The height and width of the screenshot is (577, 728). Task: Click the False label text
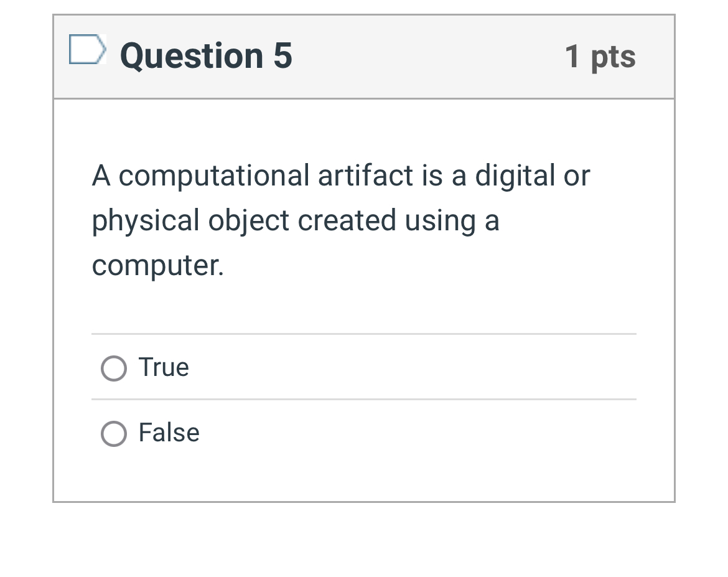tap(168, 433)
